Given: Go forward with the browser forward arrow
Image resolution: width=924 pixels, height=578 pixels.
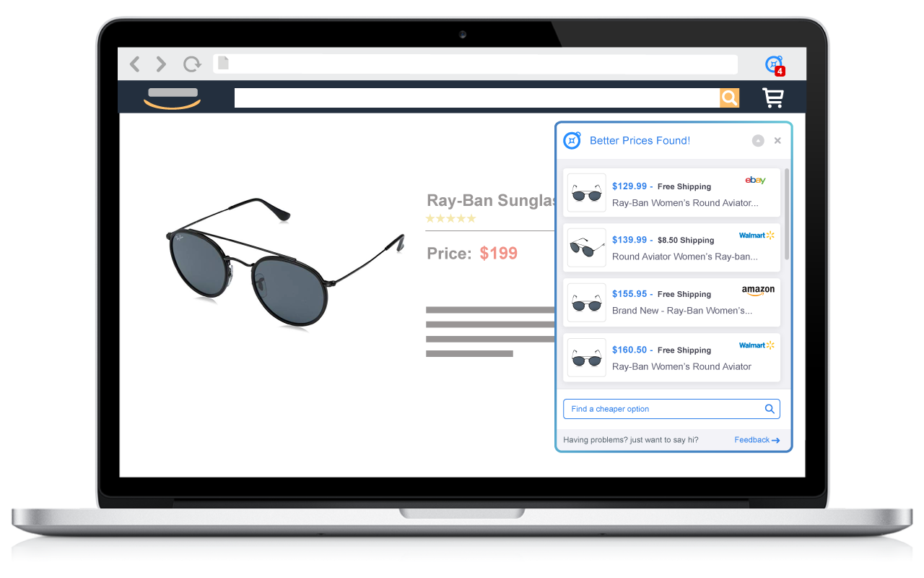Looking at the screenshot, I should [161, 64].
